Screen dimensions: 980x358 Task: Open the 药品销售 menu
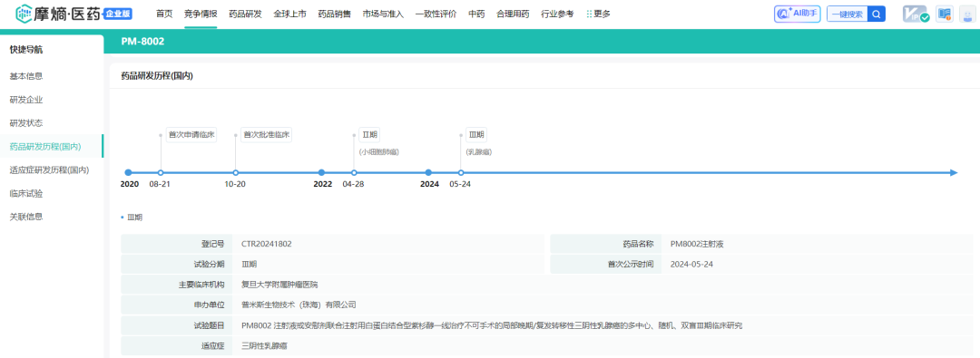pos(334,14)
